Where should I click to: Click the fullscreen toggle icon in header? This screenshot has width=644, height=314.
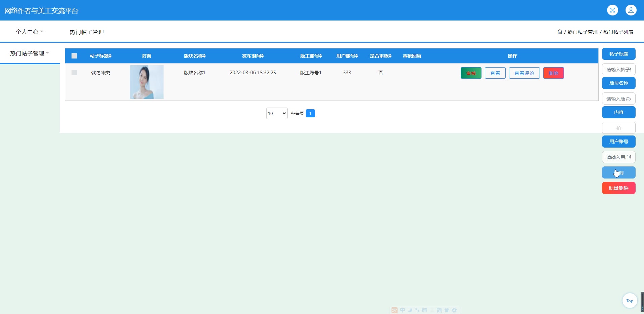pos(612,10)
